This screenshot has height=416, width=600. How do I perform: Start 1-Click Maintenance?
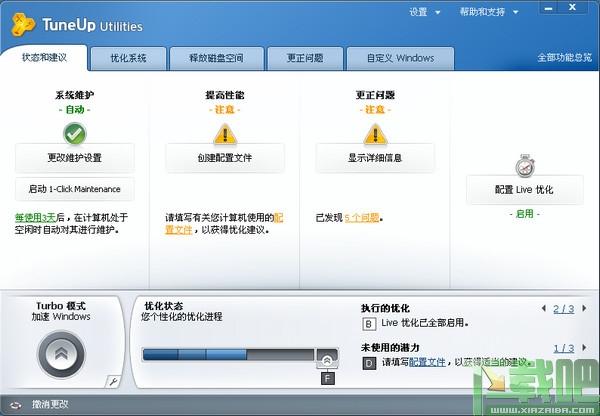point(75,189)
